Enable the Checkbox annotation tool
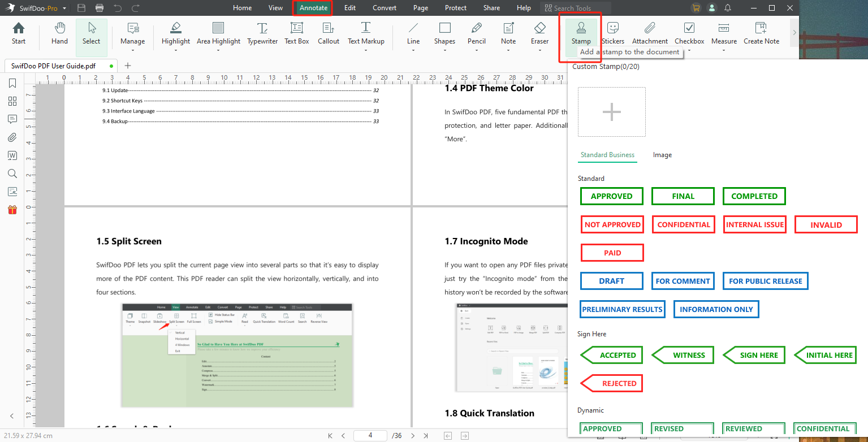The image size is (868, 442). (x=689, y=33)
